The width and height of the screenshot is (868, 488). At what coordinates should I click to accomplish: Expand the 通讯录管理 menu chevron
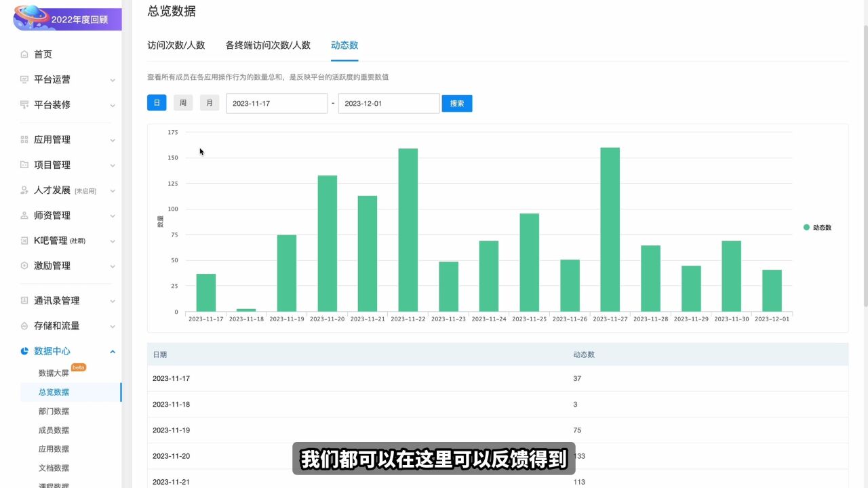(x=113, y=301)
